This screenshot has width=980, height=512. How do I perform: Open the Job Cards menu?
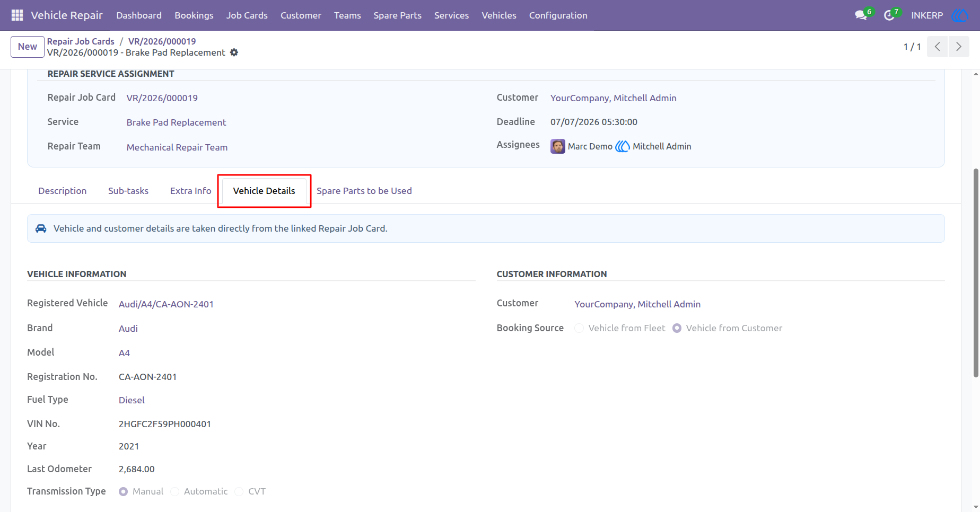(x=247, y=15)
